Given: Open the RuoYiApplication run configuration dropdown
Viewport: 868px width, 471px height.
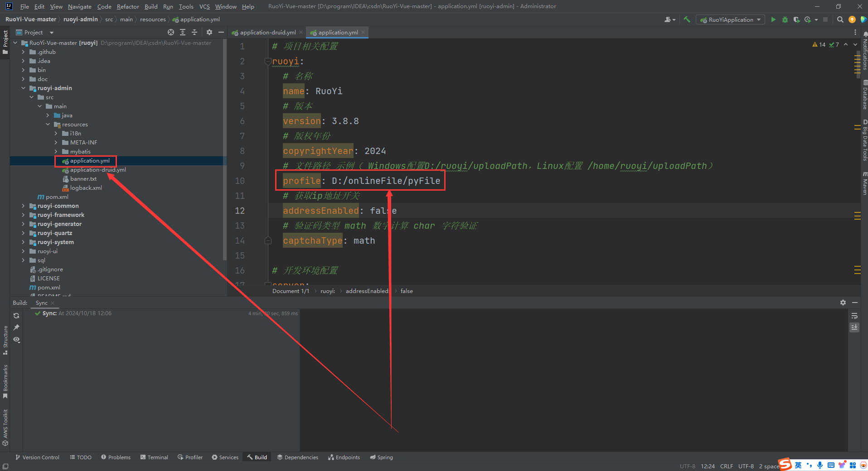Looking at the screenshot, I should (x=730, y=19).
